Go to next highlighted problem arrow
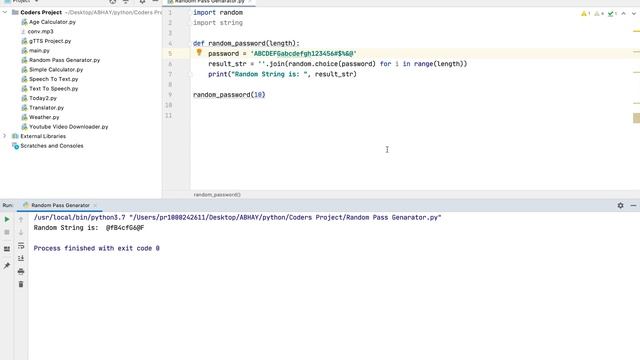 [634, 13]
